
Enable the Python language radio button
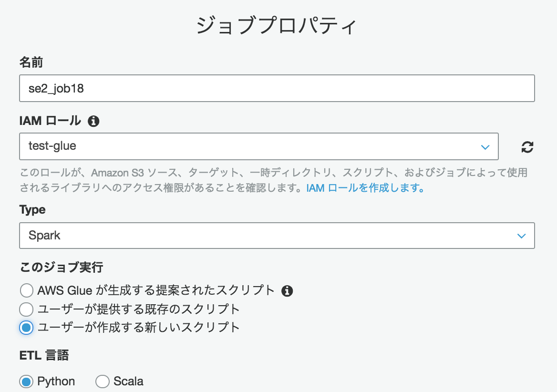26,381
